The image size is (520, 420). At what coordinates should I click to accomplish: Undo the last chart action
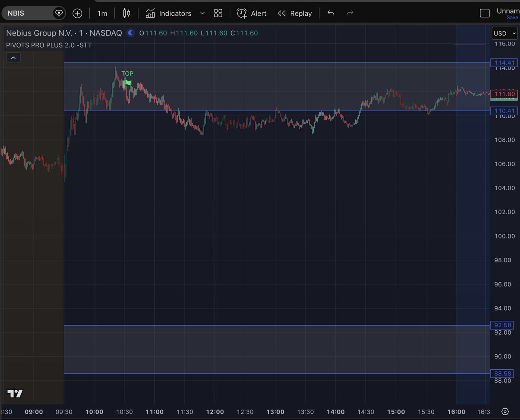(331, 13)
